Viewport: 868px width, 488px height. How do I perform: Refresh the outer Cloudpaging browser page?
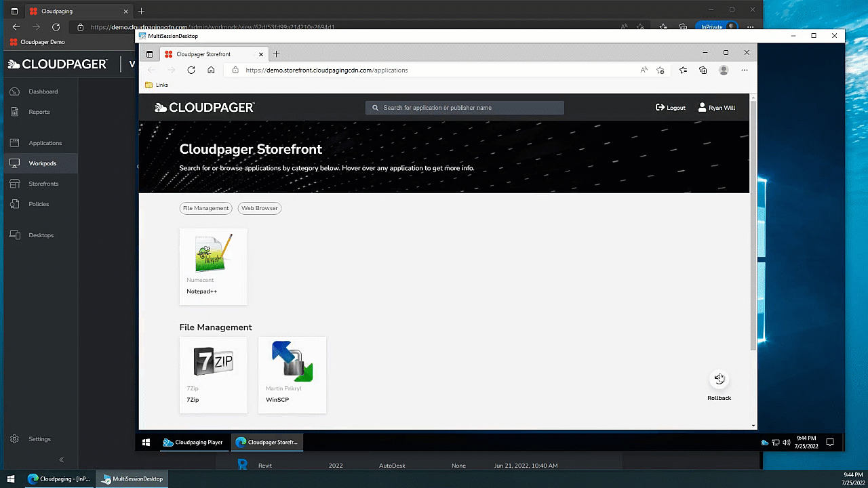(x=56, y=27)
